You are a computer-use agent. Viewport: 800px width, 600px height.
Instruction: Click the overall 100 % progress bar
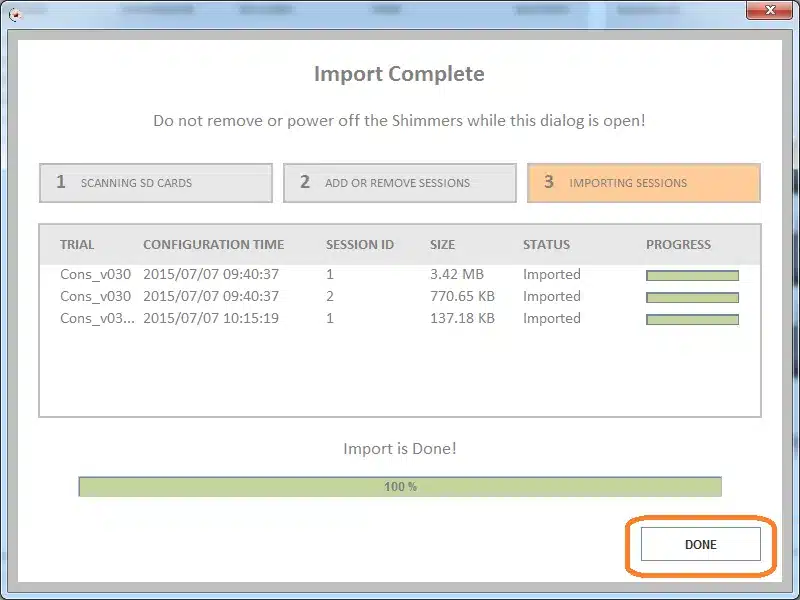pos(400,486)
